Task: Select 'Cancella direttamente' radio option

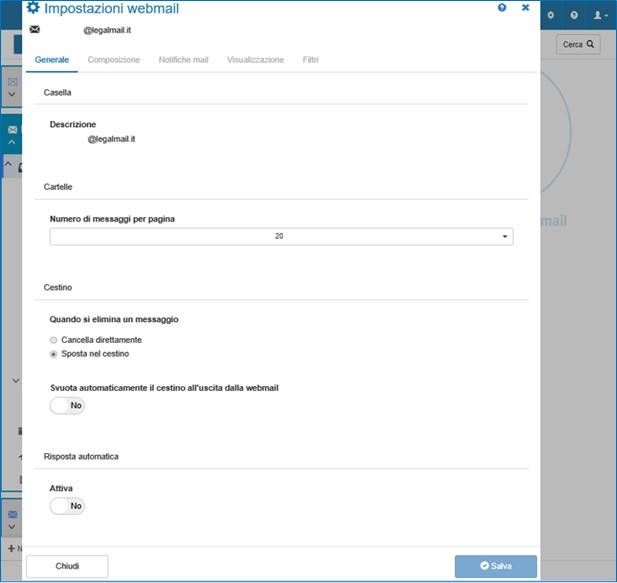Action: 54,340
